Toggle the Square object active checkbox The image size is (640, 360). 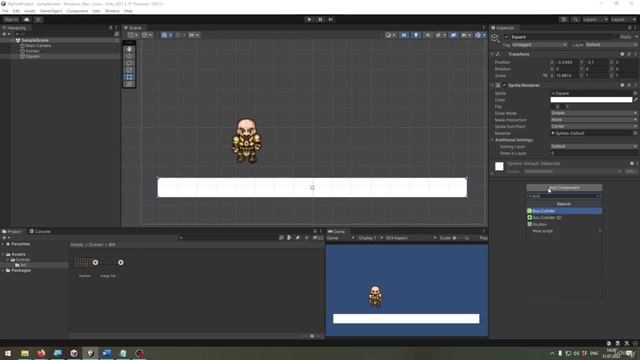tap(506, 37)
